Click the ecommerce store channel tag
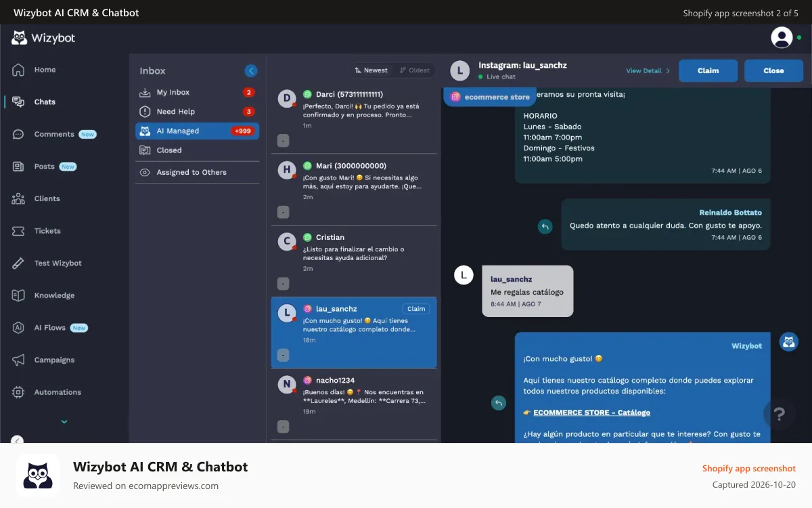Image resolution: width=812 pixels, height=508 pixels. (x=490, y=97)
